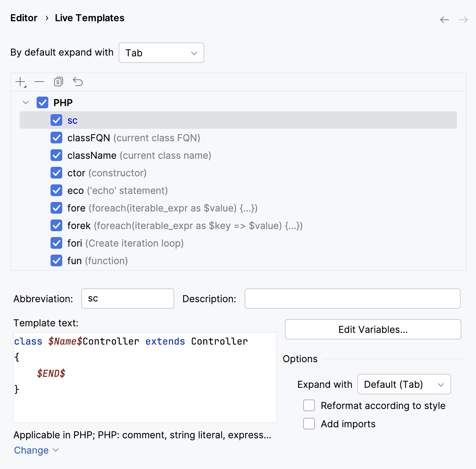Duplicate the selected live template
Image resolution: width=476 pixels, height=469 pixels.
tap(58, 82)
